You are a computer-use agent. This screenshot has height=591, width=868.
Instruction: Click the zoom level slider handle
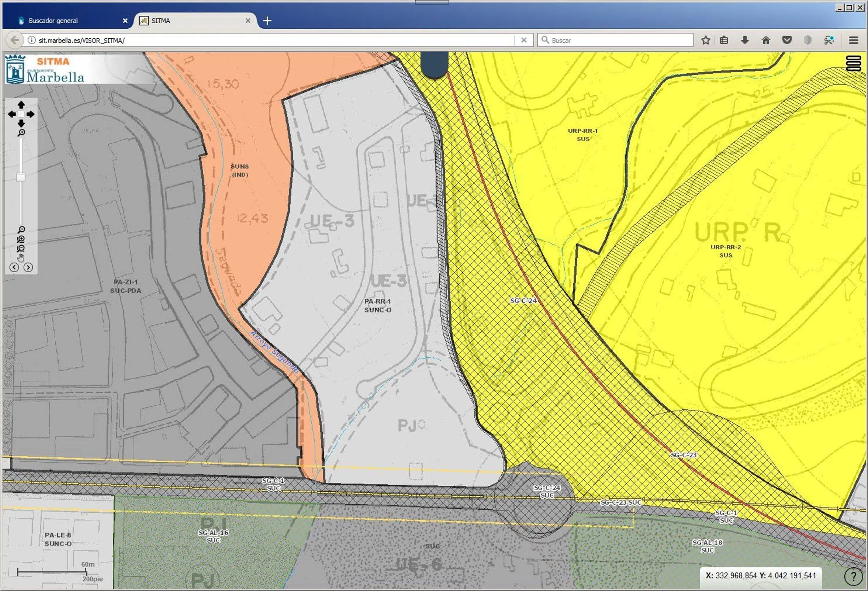tap(21, 177)
